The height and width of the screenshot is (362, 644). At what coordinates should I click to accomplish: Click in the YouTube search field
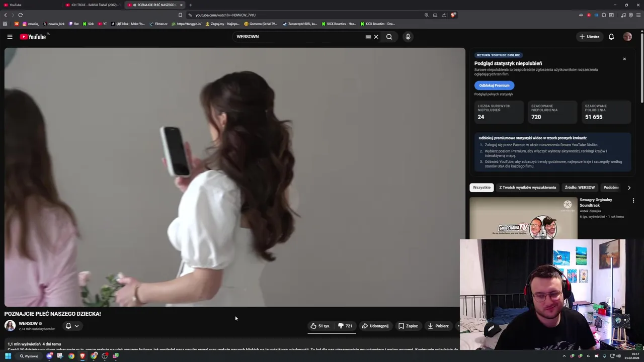click(299, 37)
